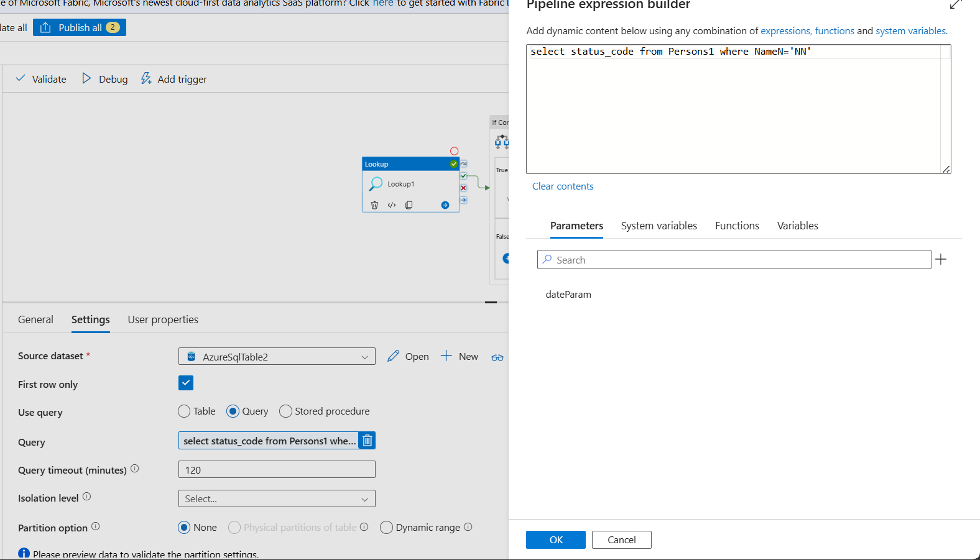
Task: Start Debug run from toolbar
Action: [x=104, y=79]
